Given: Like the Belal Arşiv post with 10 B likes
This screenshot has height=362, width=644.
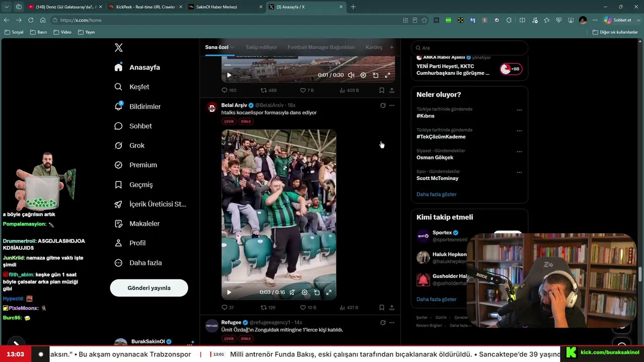Looking at the screenshot, I should 303,307.
